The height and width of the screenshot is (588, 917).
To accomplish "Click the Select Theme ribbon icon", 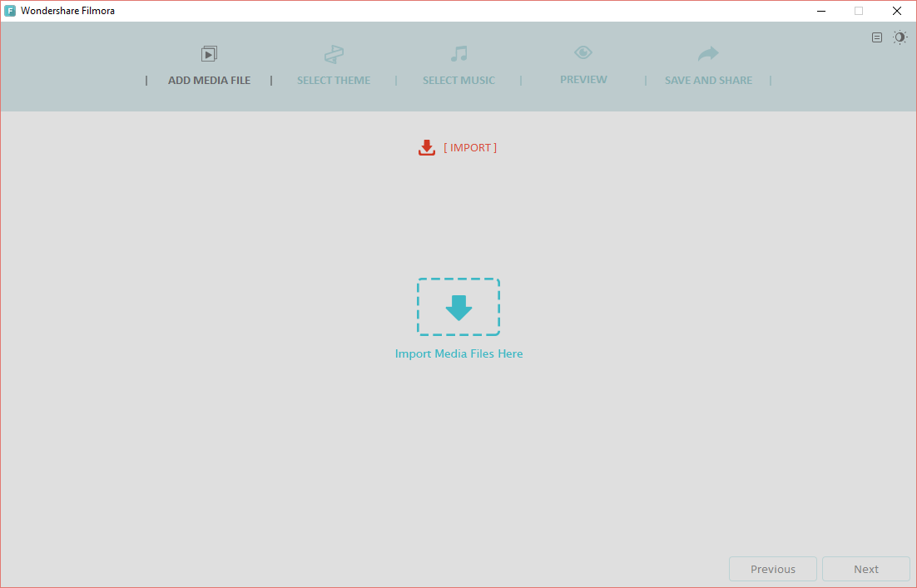I will 334,55.
